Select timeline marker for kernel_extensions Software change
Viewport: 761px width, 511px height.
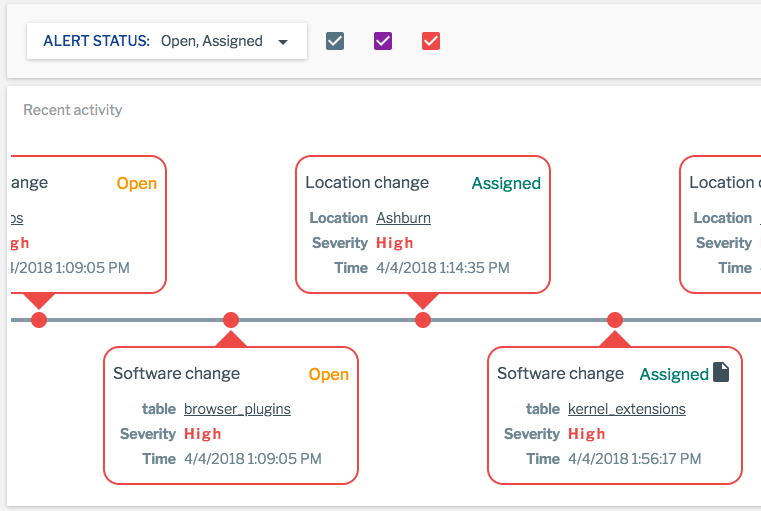[615, 320]
